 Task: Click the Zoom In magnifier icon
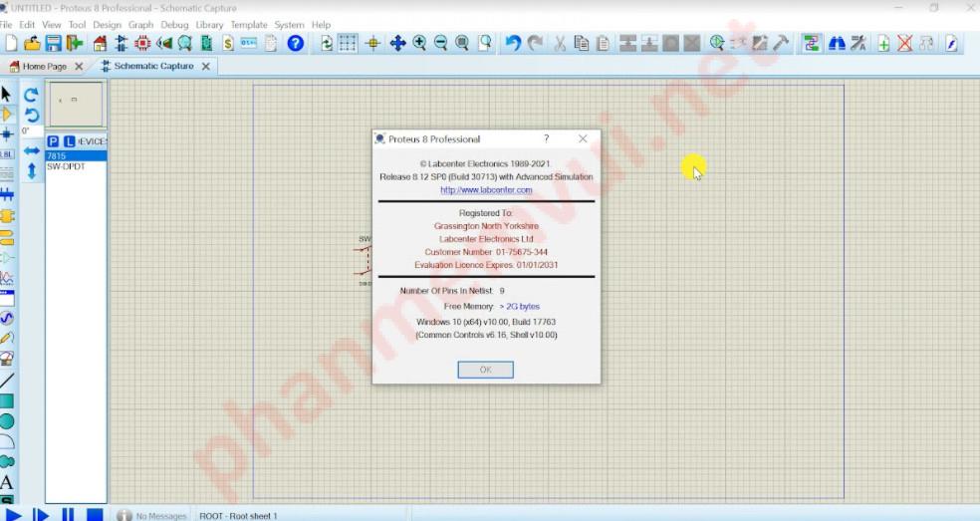point(419,43)
